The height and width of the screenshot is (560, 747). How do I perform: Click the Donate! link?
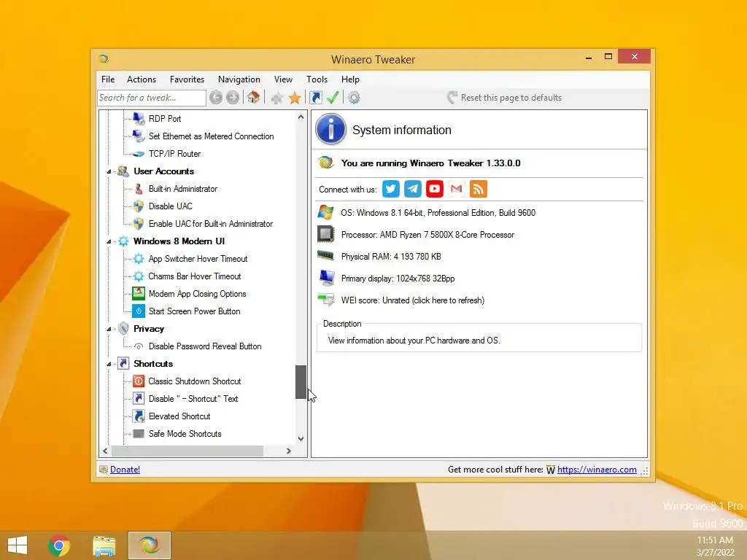click(125, 470)
